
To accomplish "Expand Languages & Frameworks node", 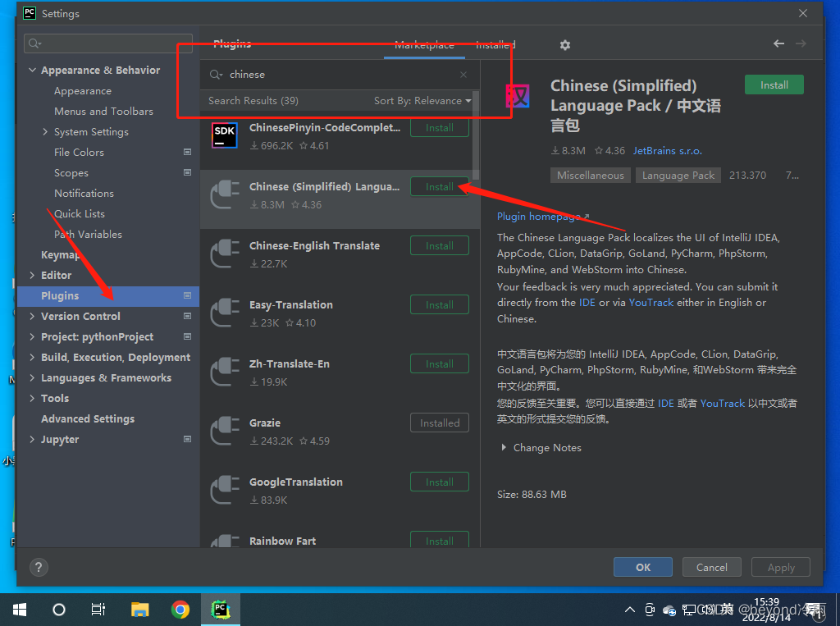I will pos(32,378).
